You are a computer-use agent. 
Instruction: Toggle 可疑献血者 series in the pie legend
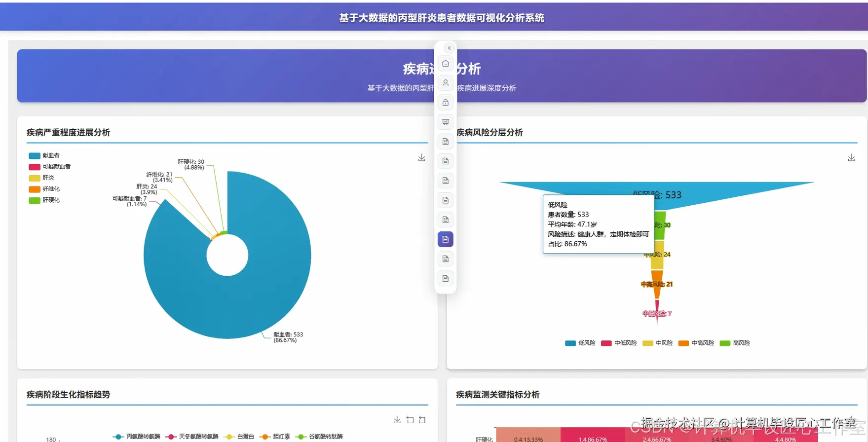click(x=49, y=167)
